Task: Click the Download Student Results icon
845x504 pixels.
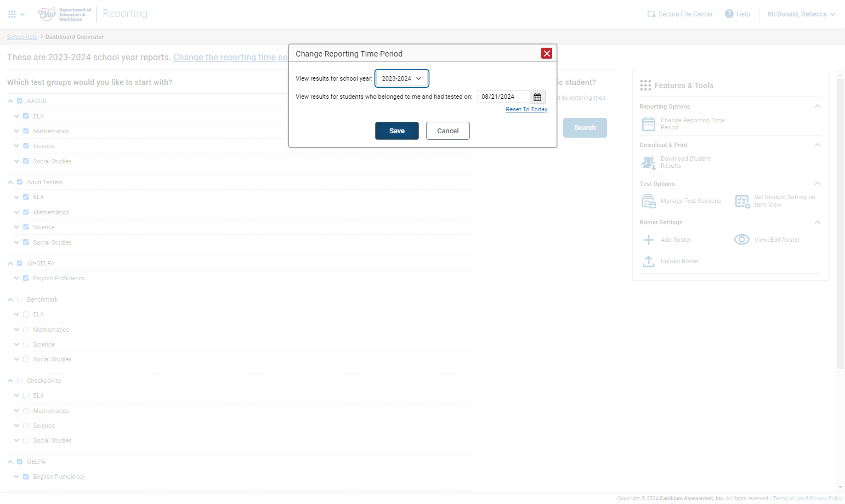Action: (649, 163)
